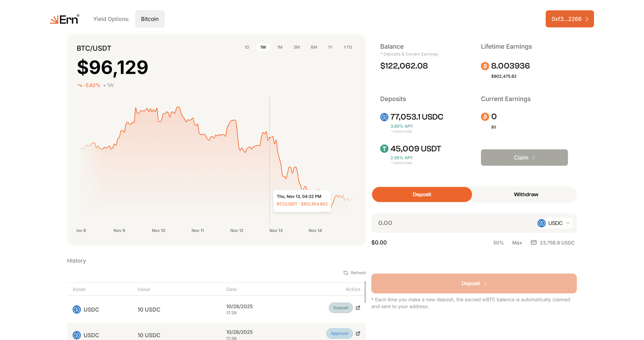Switch to the Withdraw option
Screen dimensions: 644x340
[525, 194]
